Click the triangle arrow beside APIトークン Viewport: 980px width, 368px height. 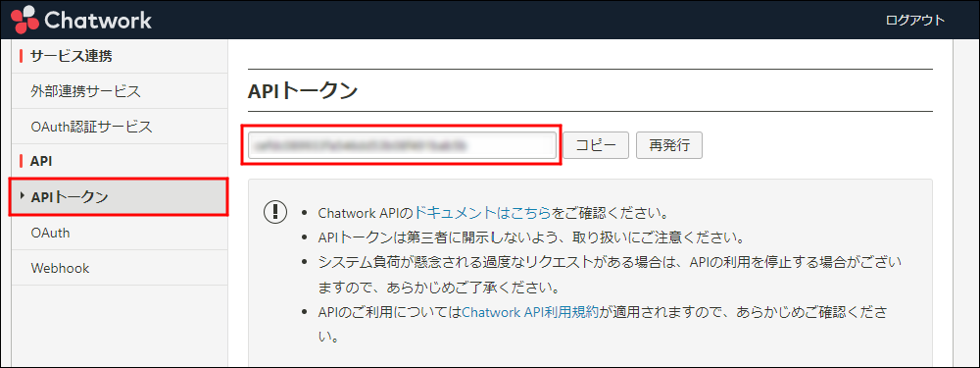22,196
